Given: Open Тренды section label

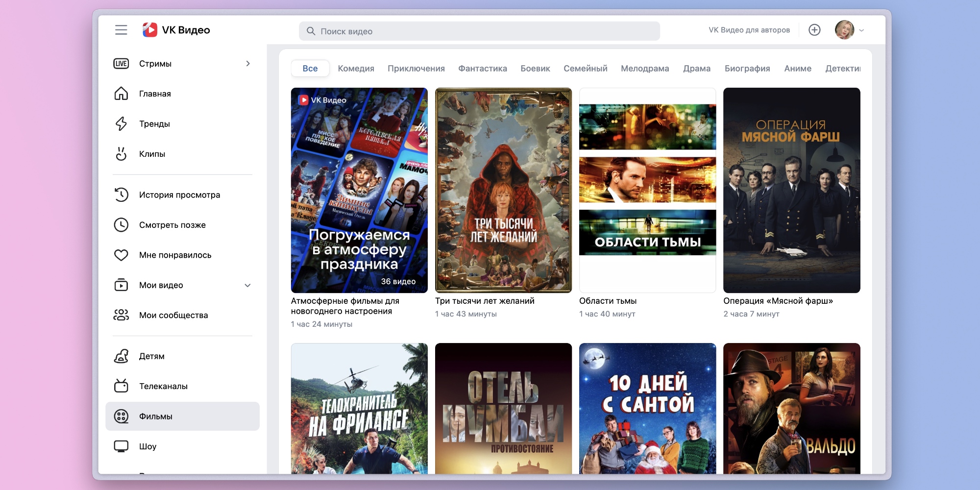Looking at the screenshot, I should tap(154, 124).
